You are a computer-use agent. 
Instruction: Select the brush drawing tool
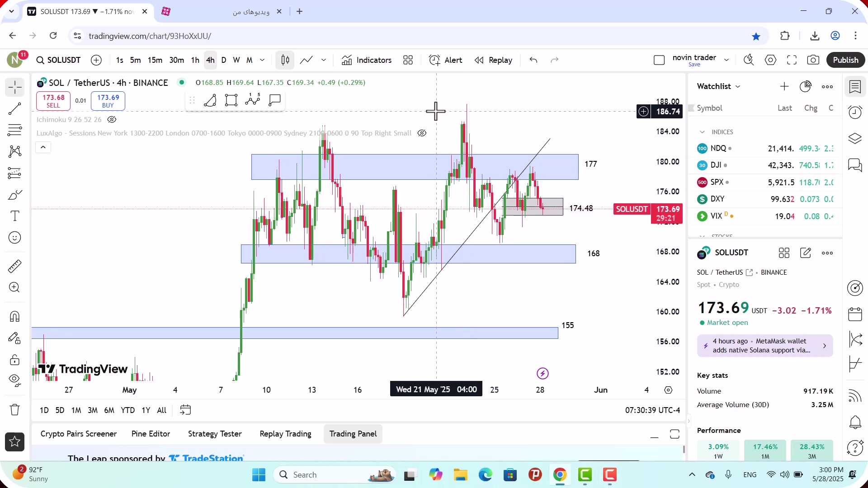[x=15, y=195]
